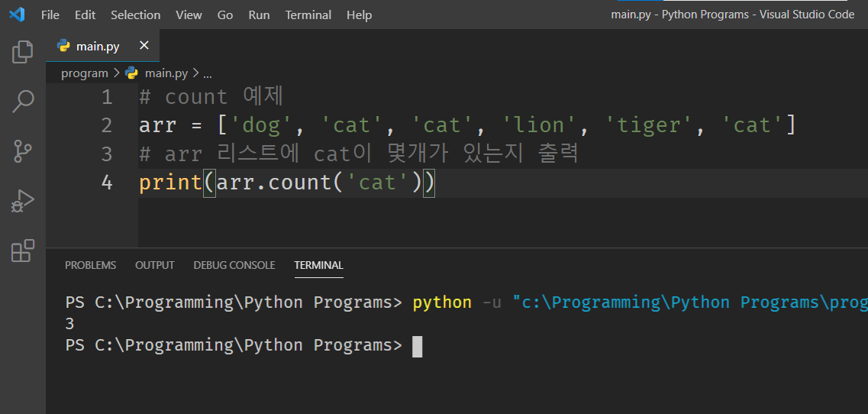Click the 'arr' variable on line 2
The width and height of the screenshot is (868, 414).
point(158,126)
